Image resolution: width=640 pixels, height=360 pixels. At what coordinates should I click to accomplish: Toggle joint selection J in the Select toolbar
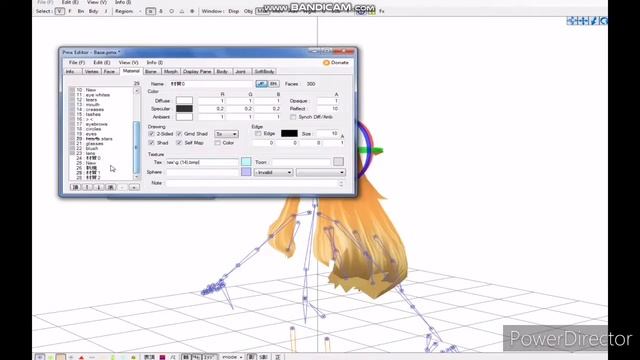106,11
